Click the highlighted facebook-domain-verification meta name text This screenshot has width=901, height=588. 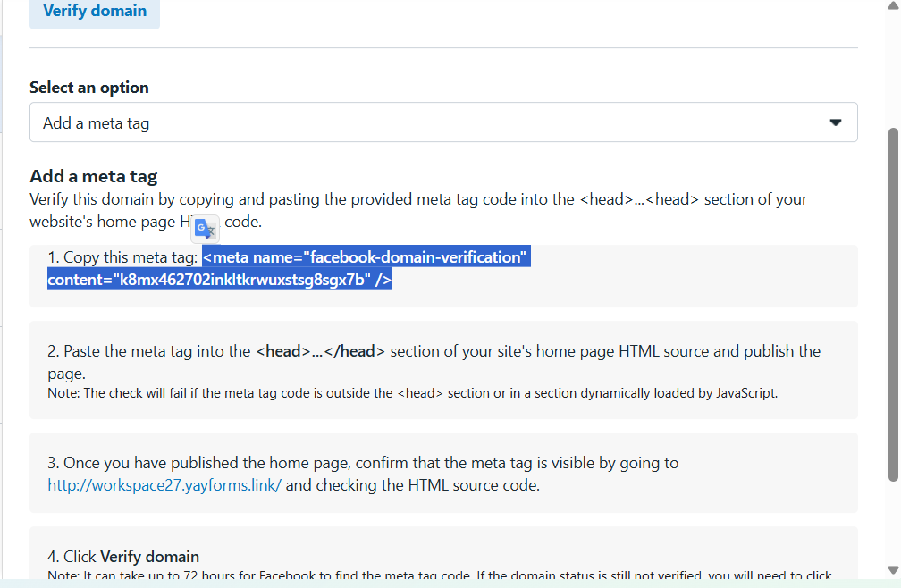click(x=366, y=257)
